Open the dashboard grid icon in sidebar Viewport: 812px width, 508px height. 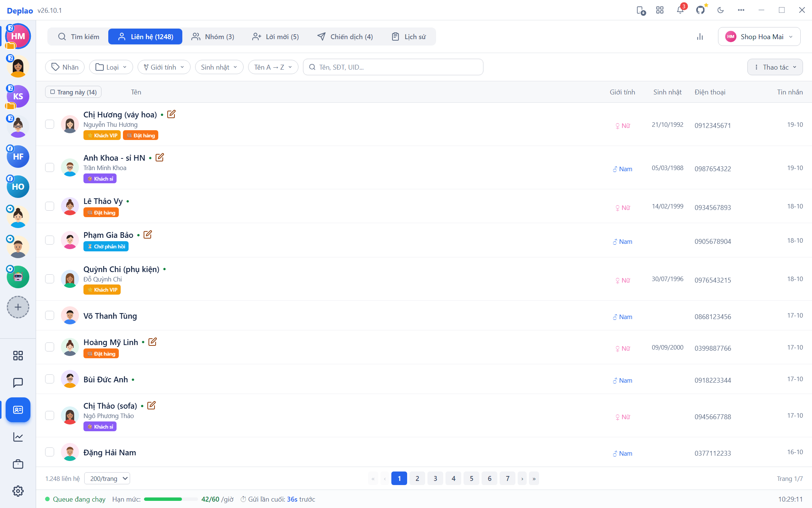click(x=18, y=356)
